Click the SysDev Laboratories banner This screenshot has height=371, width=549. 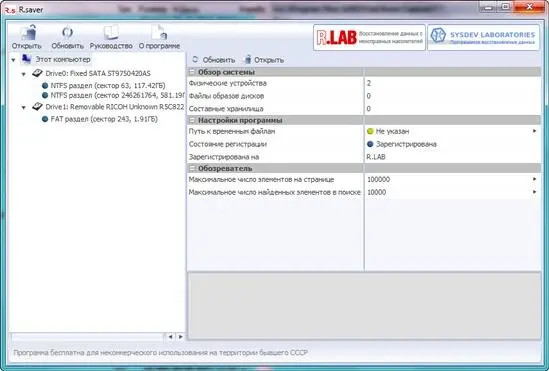coord(484,37)
